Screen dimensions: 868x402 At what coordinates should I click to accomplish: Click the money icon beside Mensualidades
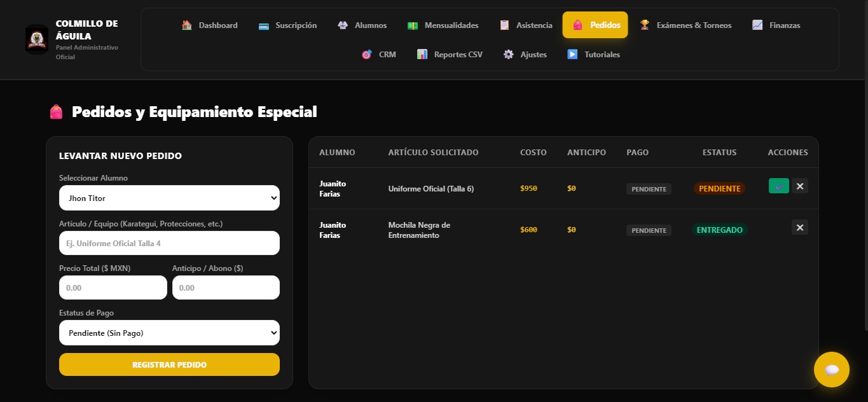[x=413, y=25]
